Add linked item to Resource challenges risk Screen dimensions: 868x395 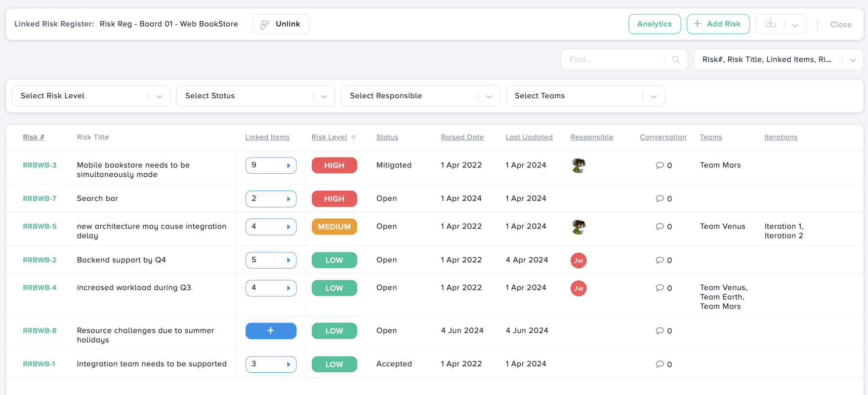pos(271,331)
